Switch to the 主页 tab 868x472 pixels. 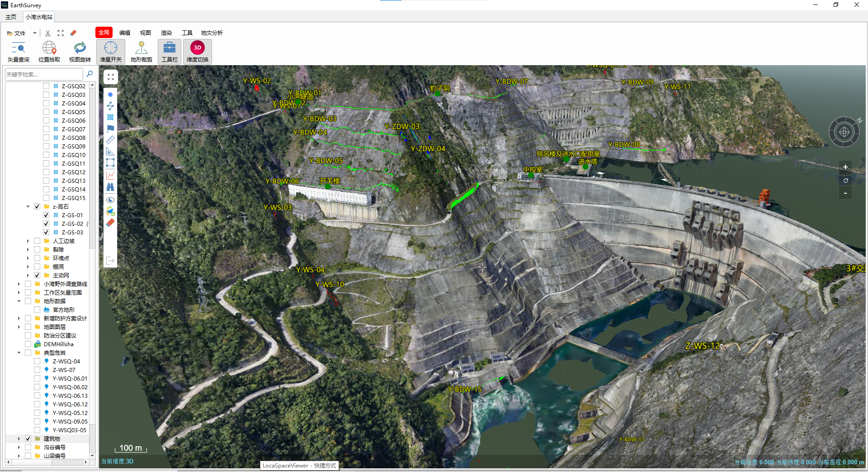point(11,17)
